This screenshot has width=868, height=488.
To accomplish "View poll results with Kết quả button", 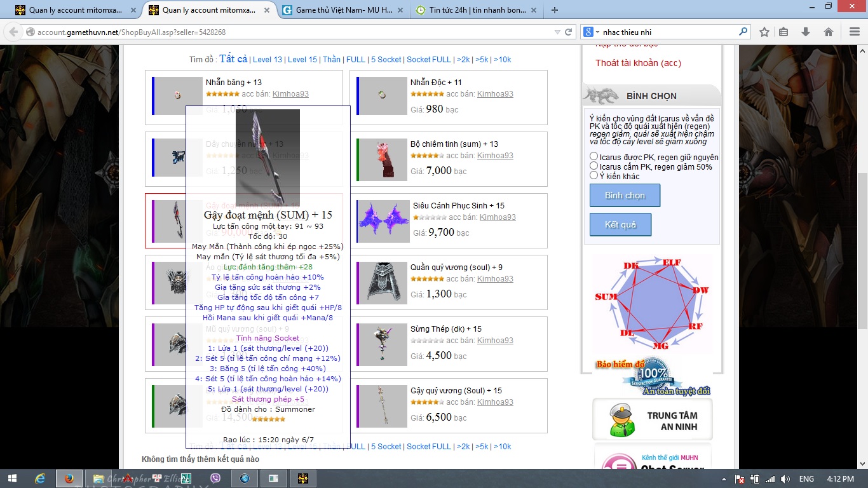I will 620,225.
